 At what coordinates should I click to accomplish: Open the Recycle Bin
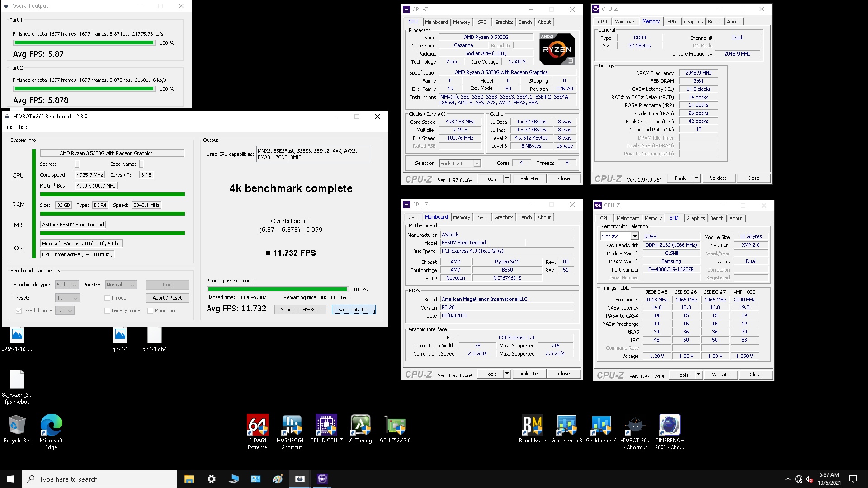pyautogui.click(x=17, y=428)
